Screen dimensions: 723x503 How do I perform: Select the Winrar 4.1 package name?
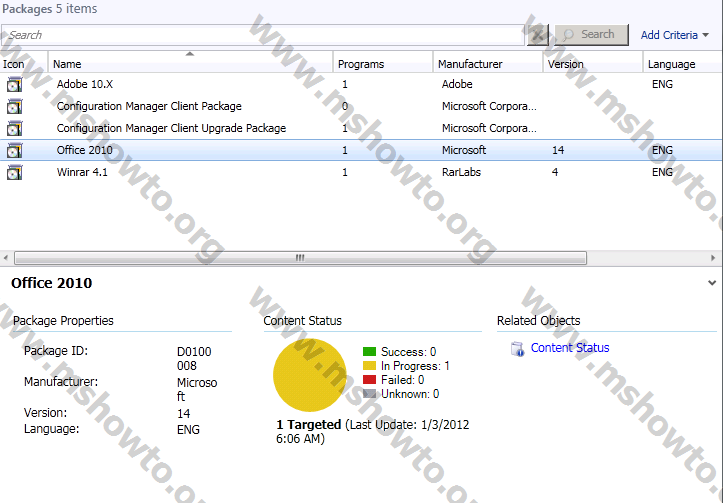(x=82, y=172)
